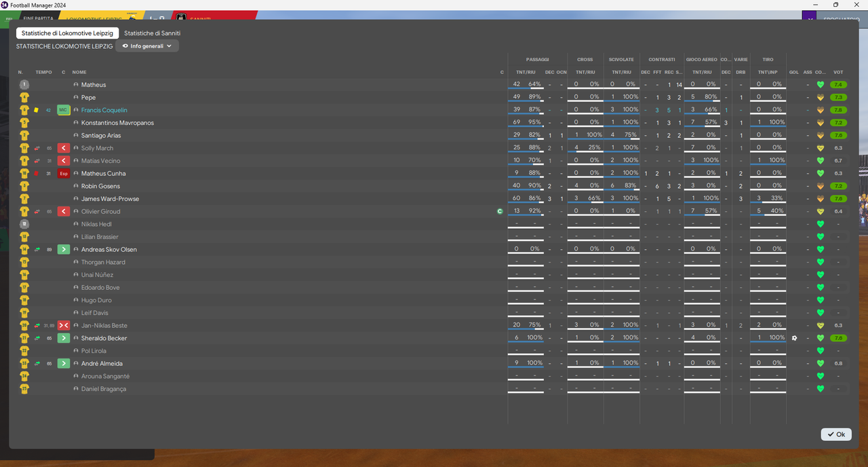Open Francis Coquelin's player profile link
This screenshot has width=868, height=467.
click(104, 110)
